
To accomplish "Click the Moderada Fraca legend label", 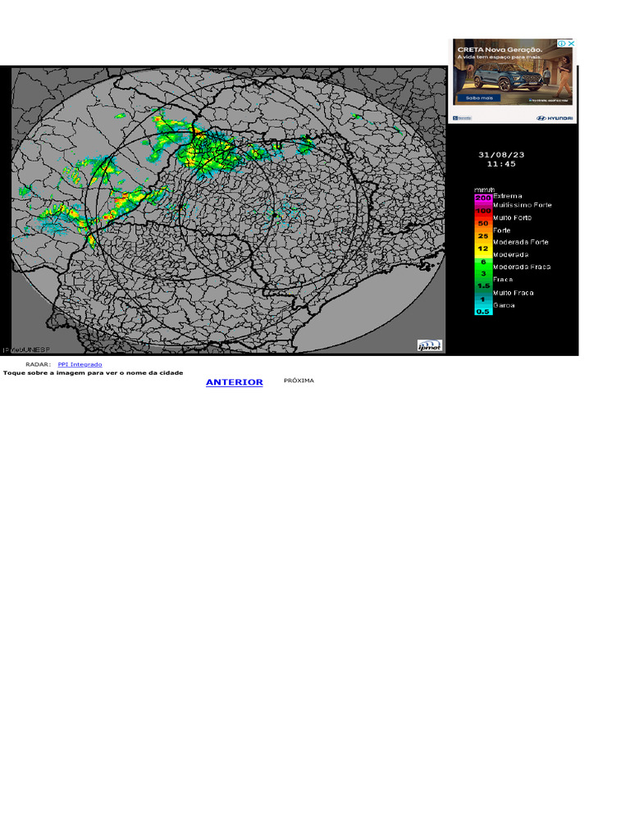I will 522,267.
